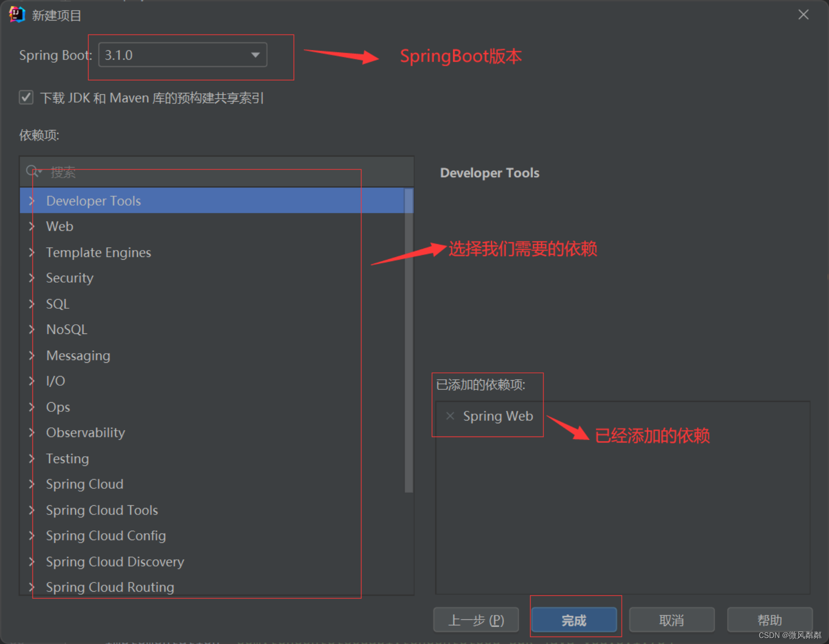Close the 新建项目 dialog

click(x=803, y=15)
